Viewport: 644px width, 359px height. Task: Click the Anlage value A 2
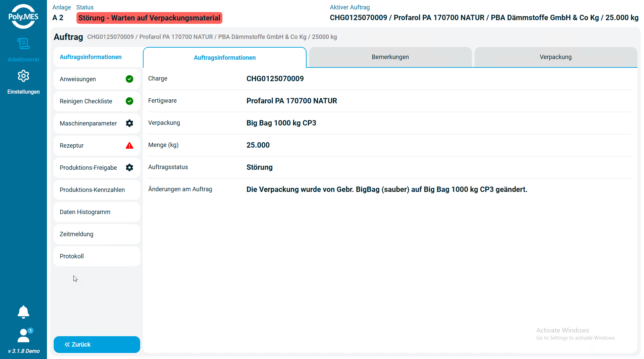tap(58, 18)
